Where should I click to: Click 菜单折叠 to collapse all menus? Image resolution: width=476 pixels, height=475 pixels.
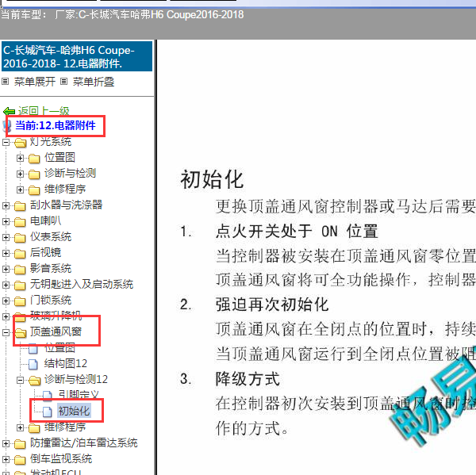click(94, 82)
